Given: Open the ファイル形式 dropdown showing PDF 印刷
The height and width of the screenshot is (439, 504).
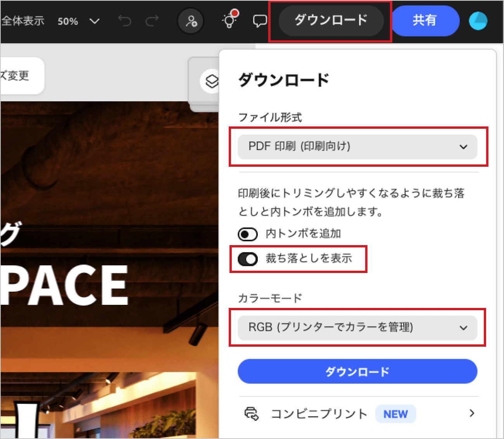Looking at the screenshot, I should click(x=357, y=147).
